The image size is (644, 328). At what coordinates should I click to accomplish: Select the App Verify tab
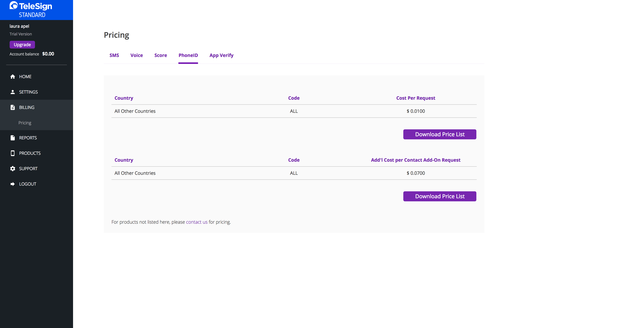coord(221,55)
